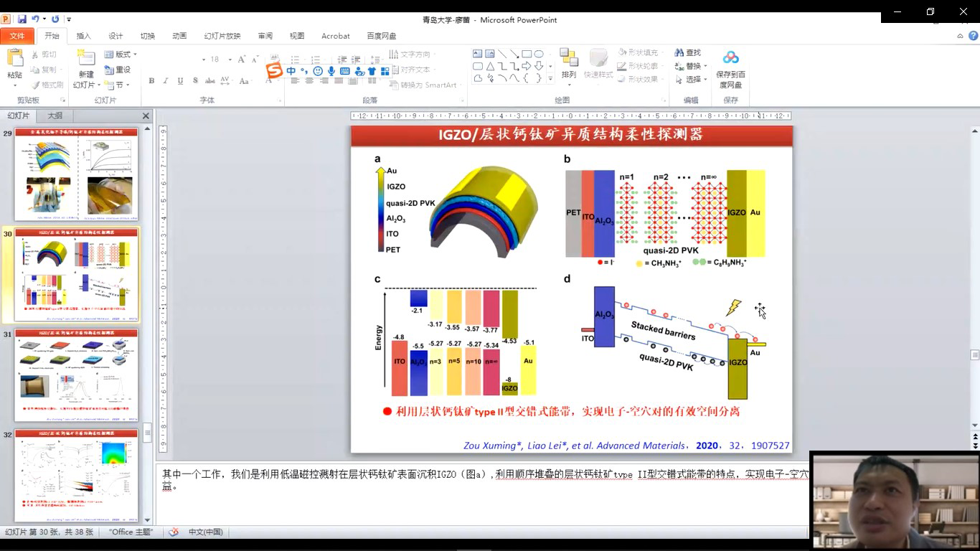The width and height of the screenshot is (980, 551).
Task: Expand the Select (选择) dropdown
Action: [x=694, y=80]
